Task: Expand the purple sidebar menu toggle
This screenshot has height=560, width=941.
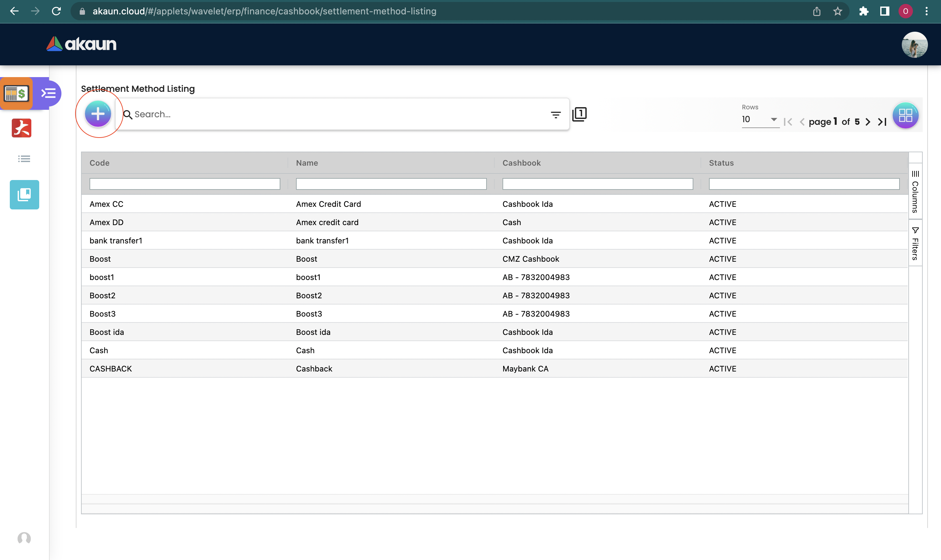Action: (49, 93)
